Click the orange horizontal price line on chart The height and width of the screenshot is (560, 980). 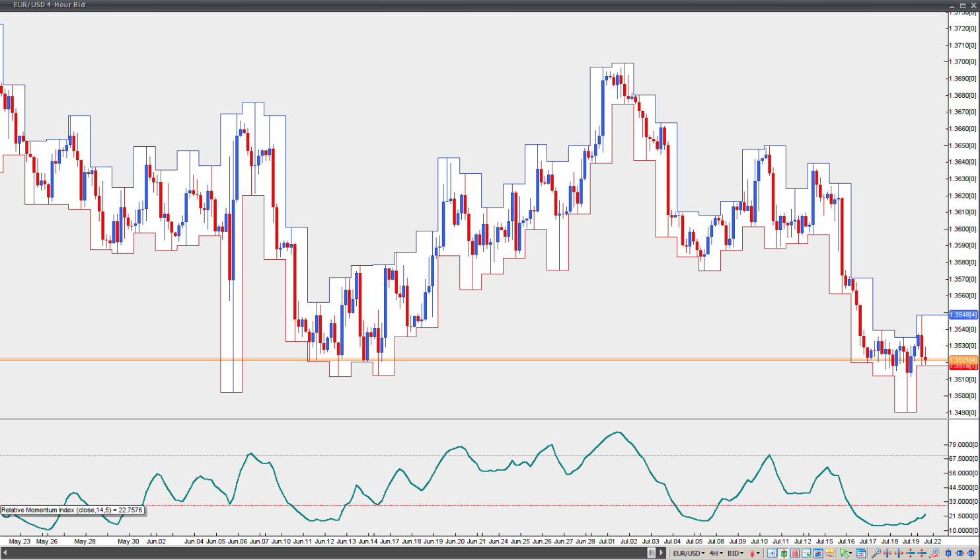473,360
